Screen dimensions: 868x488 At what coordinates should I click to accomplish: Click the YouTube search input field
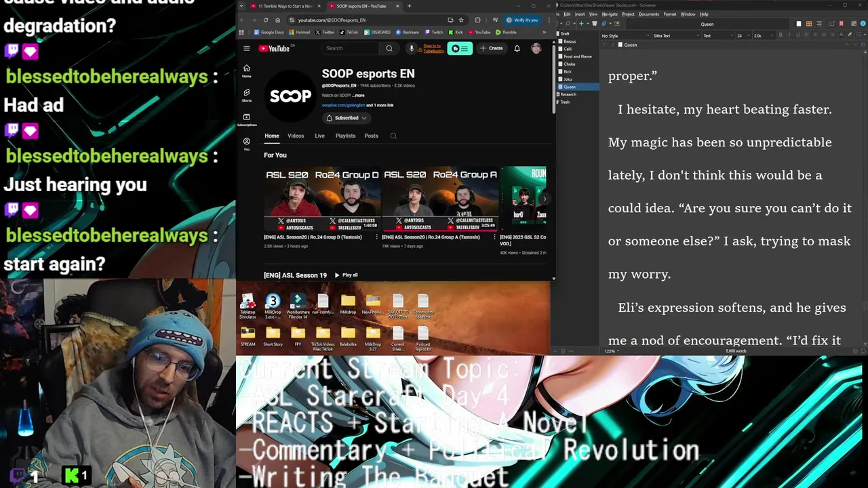[350, 48]
